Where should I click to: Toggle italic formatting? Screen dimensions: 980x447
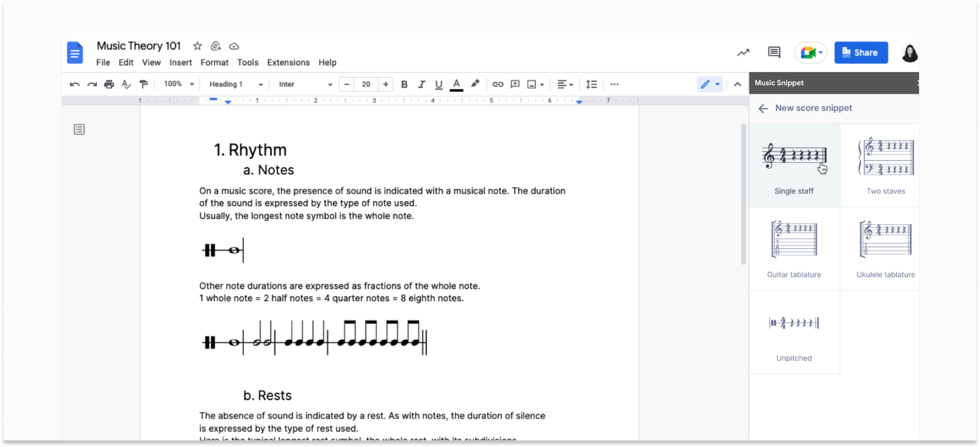[421, 84]
